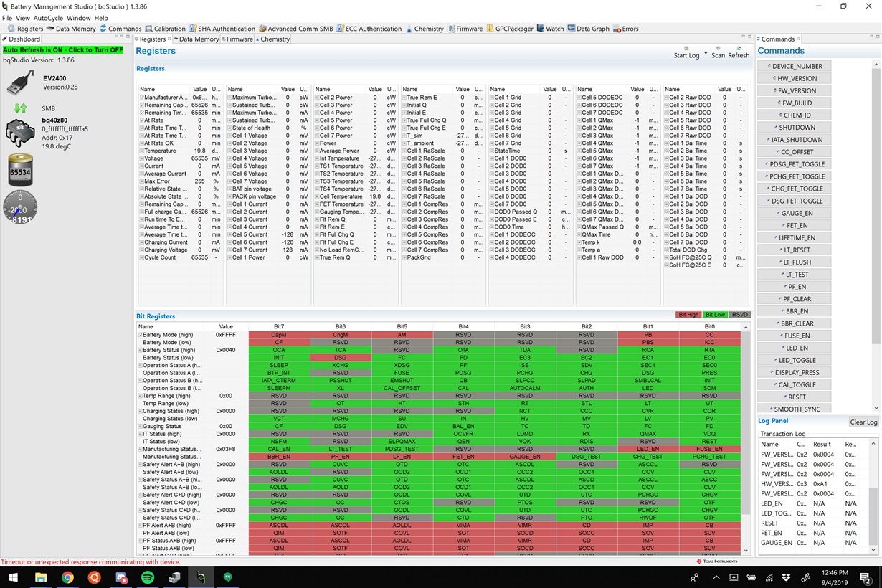Open the Help menu
Image resolution: width=882 pixels, height=588 pixels.
(x=101, y=18)
